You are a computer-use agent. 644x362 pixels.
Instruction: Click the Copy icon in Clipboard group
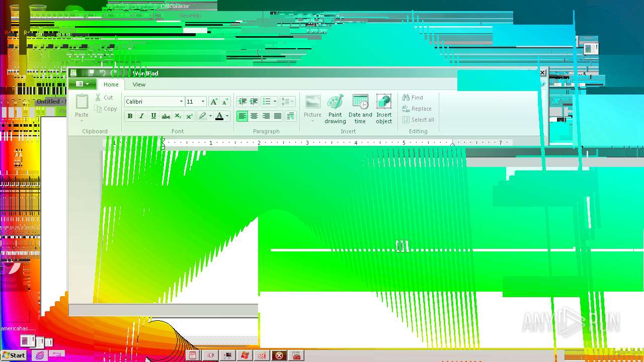click(98, 109)
